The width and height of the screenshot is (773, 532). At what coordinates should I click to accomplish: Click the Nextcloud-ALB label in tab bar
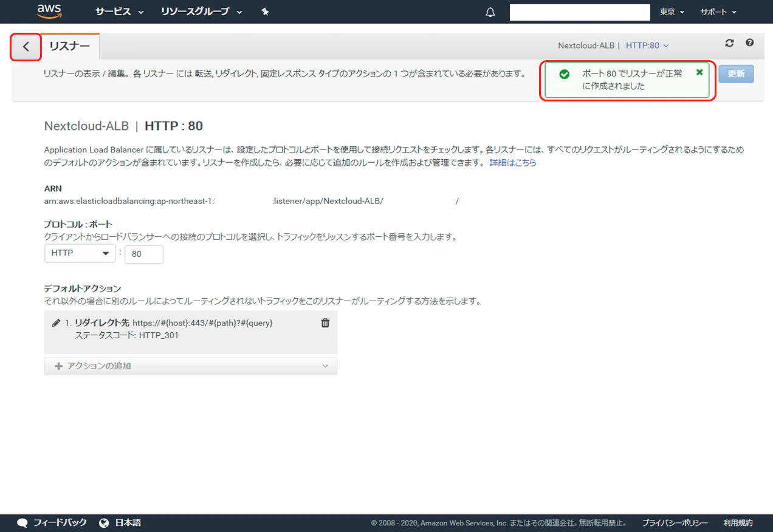[x=586, y=46]
